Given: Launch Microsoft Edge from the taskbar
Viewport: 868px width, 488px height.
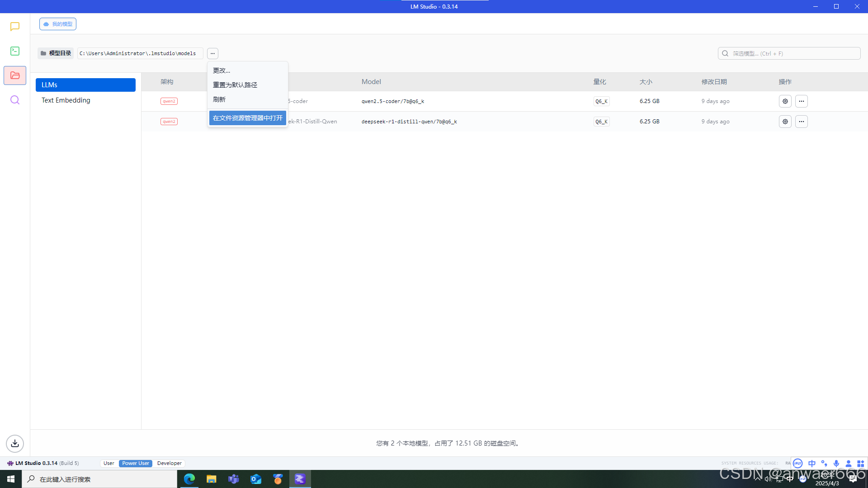Looking at the screenshot, I should click(189, 479).
